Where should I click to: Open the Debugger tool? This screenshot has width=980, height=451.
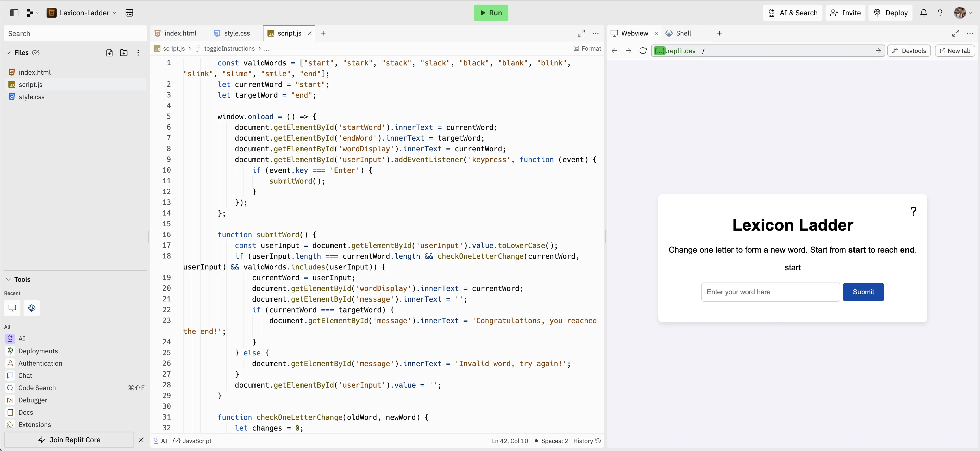pos(33,400)
